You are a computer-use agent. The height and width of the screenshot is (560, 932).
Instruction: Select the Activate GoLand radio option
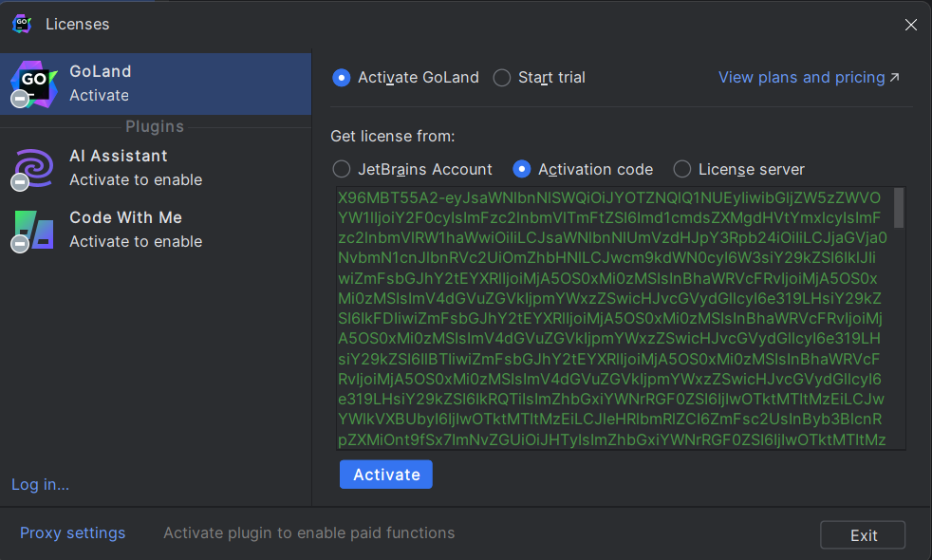[341, 78]
